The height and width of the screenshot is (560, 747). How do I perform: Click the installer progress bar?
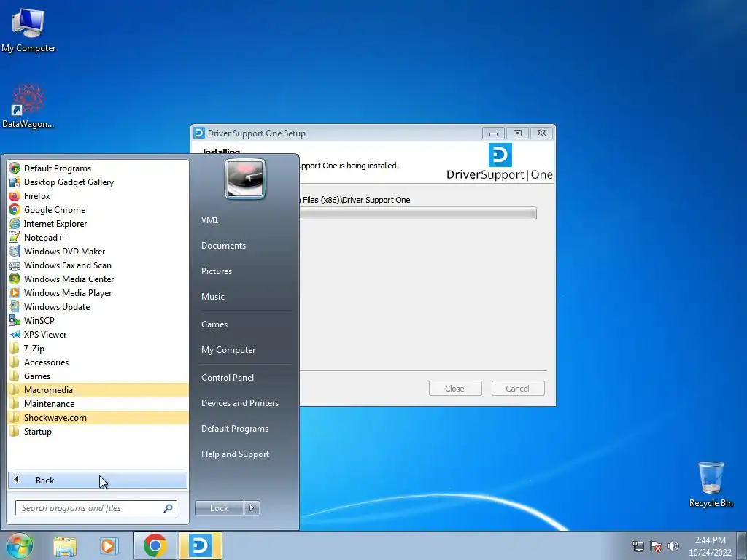point(418,213)
